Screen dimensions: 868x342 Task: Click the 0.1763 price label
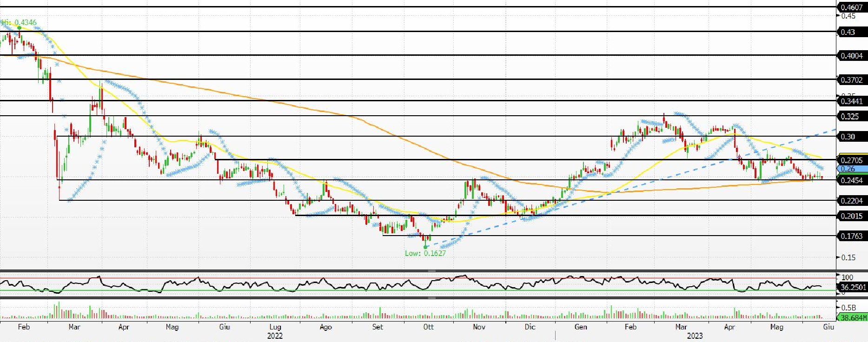(x=852, y=236)
